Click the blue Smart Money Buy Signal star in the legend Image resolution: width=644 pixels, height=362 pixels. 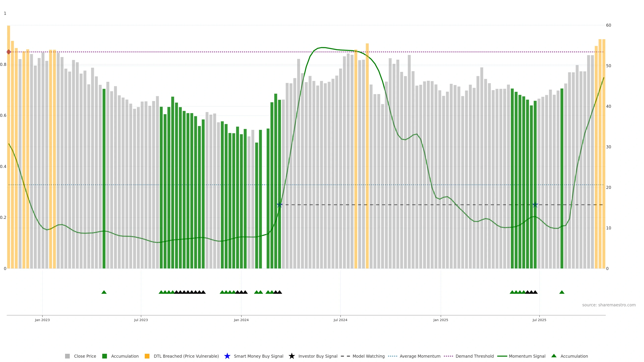(227, 356)
